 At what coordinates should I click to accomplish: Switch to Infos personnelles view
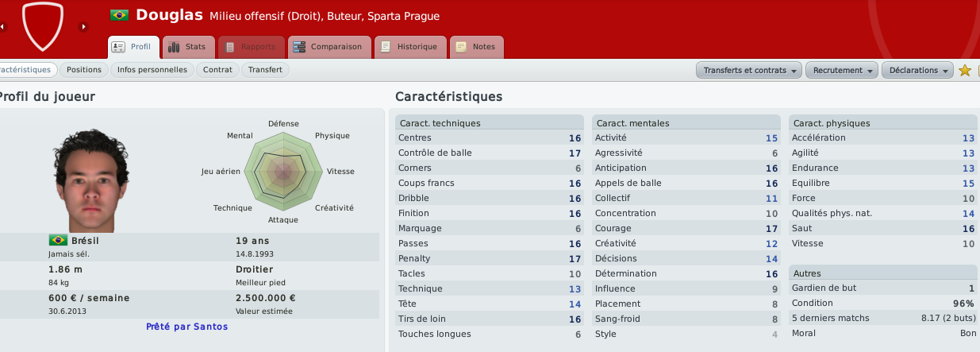pos(152,70)
